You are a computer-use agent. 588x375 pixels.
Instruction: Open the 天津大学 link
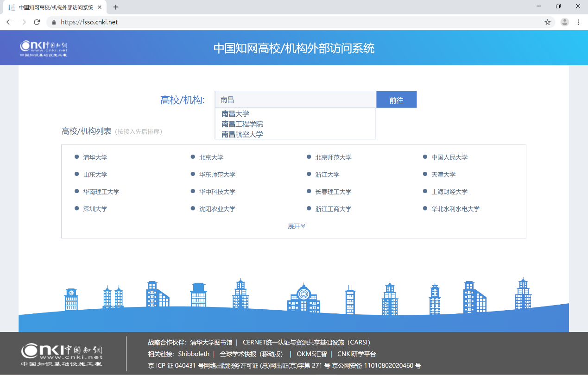(x=443, y=175)
